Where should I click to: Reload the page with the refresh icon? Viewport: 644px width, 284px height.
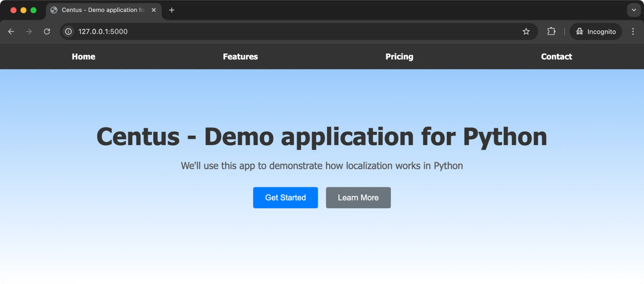point(47,32)
